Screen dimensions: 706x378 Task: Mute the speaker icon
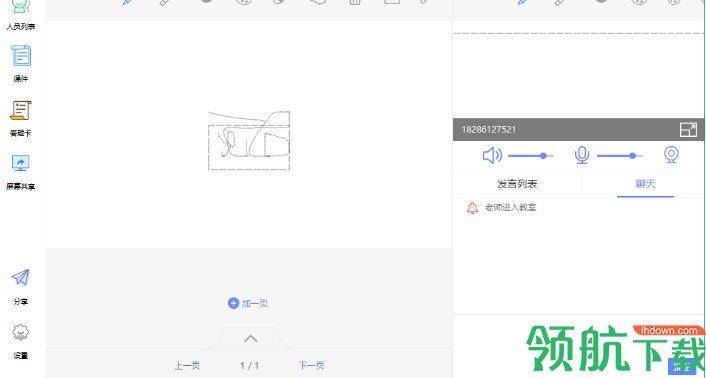(x=492, y=156)
